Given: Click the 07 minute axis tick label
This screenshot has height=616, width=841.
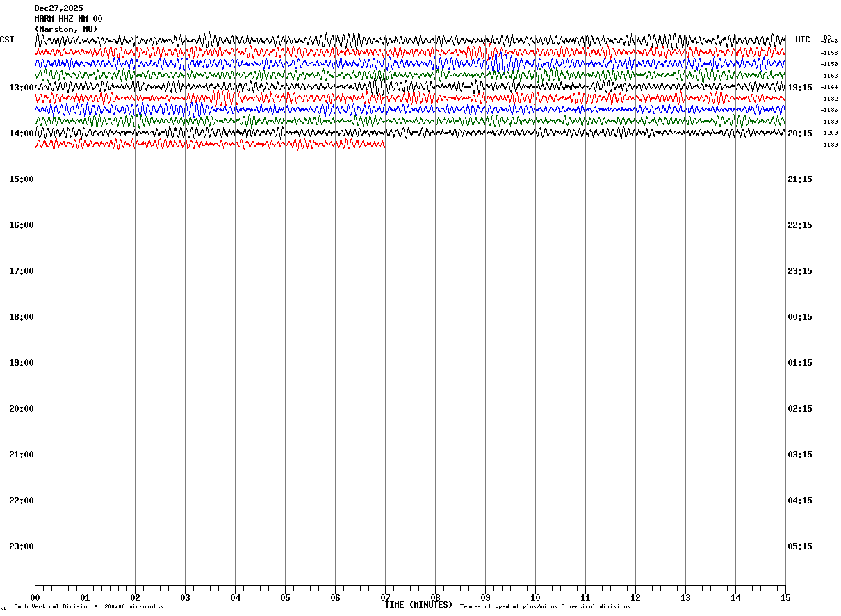Looking at the screenshot, I should click(385, 598).
